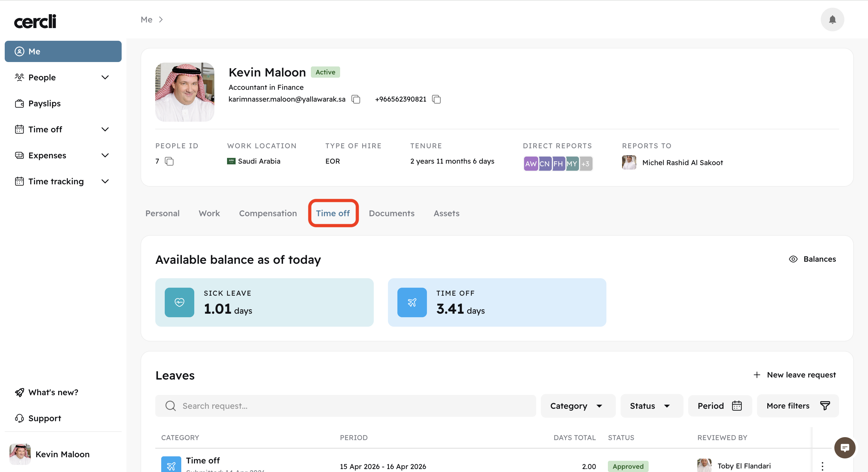Image resolution: width=868 pixels, height=472 pixels.
Task: Click the Sick Leave heart icon
Action: [x=179, y=302]
